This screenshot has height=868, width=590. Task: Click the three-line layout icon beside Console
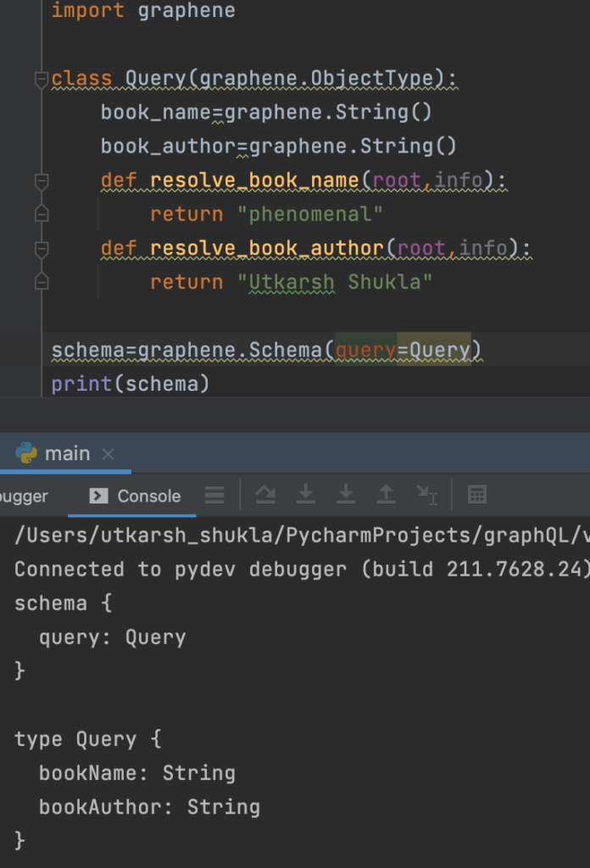[214, 495]
